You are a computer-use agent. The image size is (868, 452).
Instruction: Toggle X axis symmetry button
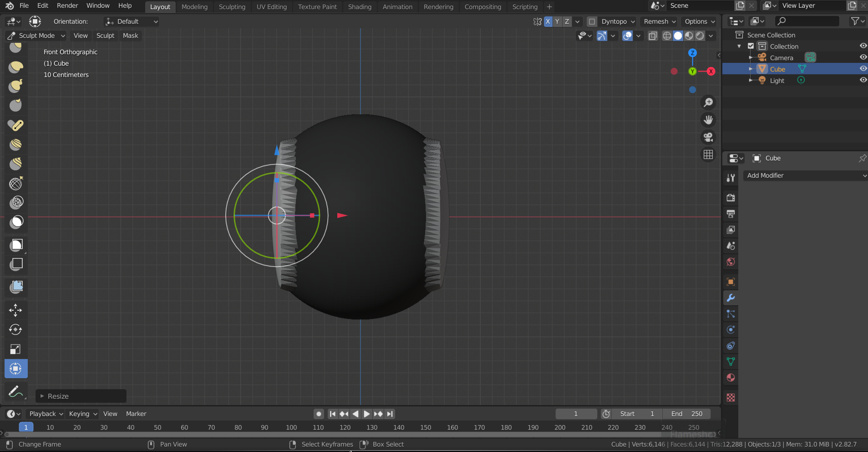[x=548, y=21]
